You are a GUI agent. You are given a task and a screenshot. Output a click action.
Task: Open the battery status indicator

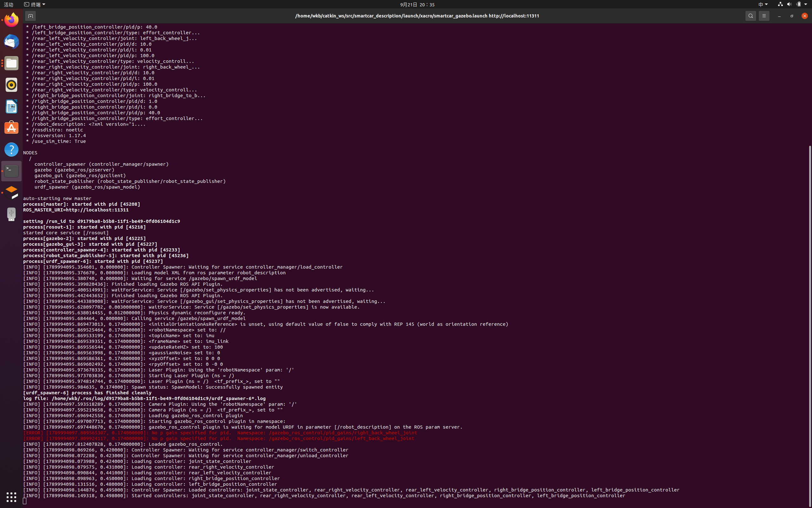coord(799,4)
